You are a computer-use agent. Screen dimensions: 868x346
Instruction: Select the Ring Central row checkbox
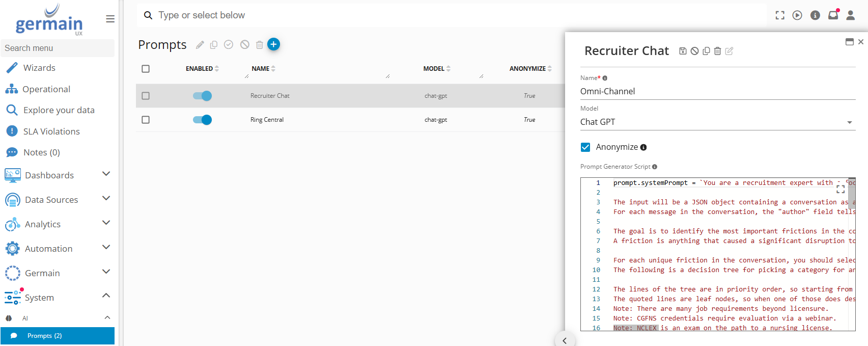[146, 120]
